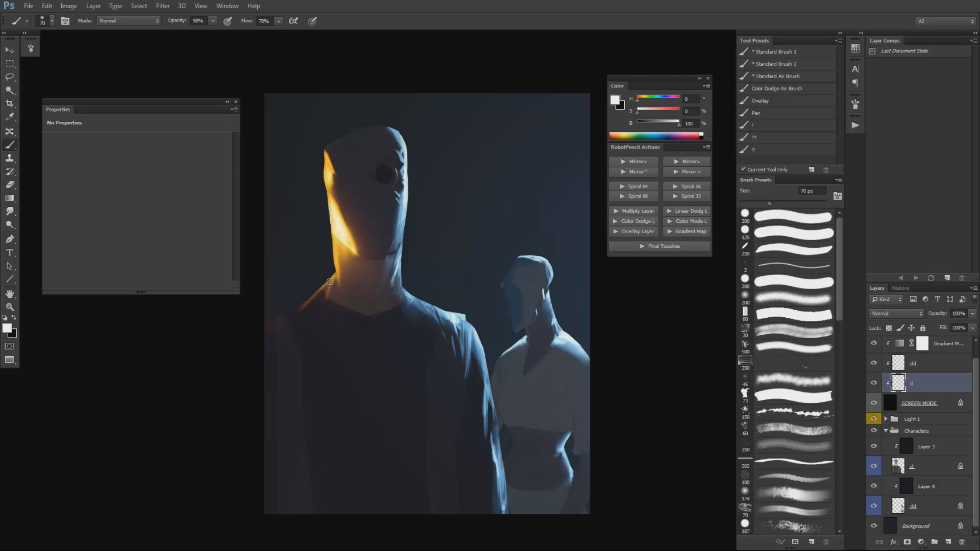Select the Eyedropper tool
The width and height of the screenshot is (980, 551).
pos(10,117)
